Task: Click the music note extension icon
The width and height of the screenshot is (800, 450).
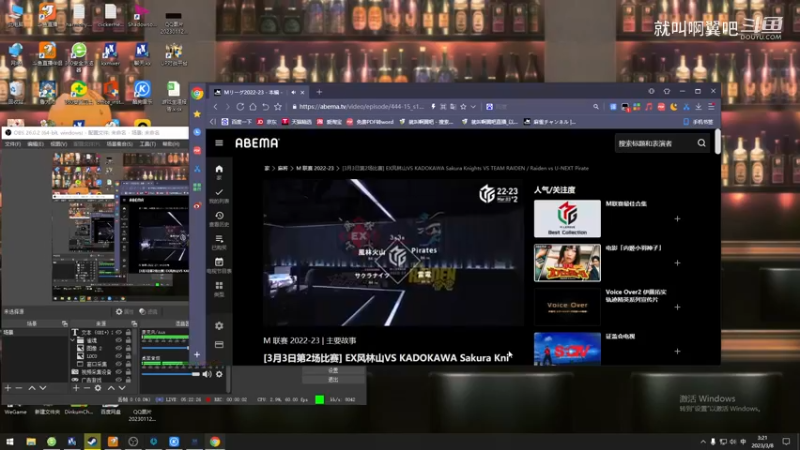Action: point(648,107)
